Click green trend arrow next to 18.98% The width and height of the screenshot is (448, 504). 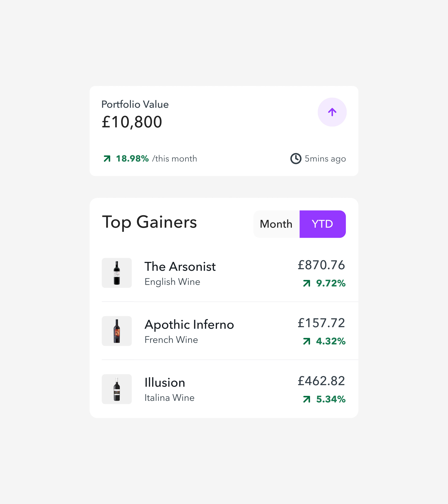click(x=107, y=158)
